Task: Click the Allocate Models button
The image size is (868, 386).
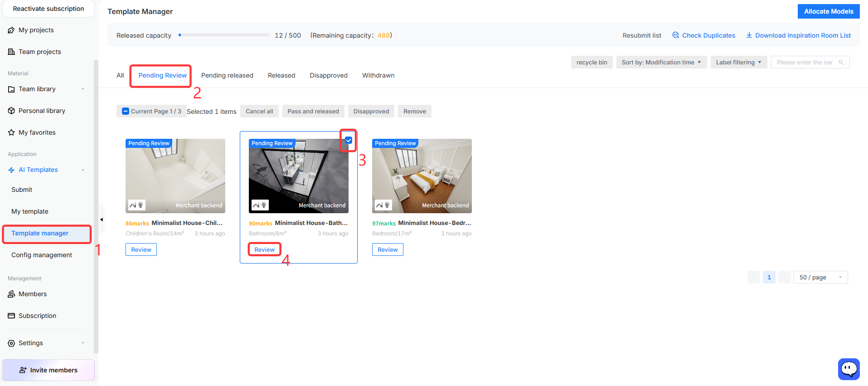Action: (829, 11)
